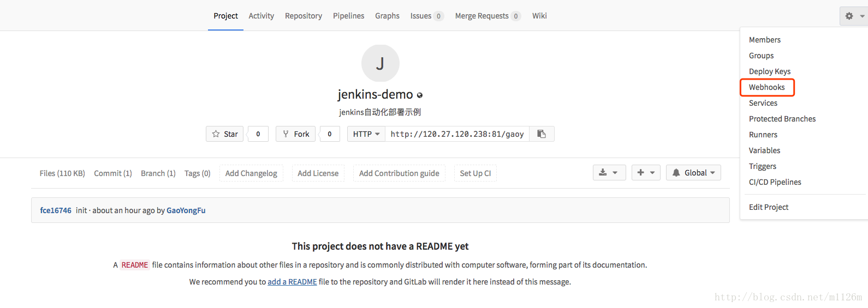Open the Graphs tab
868x308 pixels.
387,16
